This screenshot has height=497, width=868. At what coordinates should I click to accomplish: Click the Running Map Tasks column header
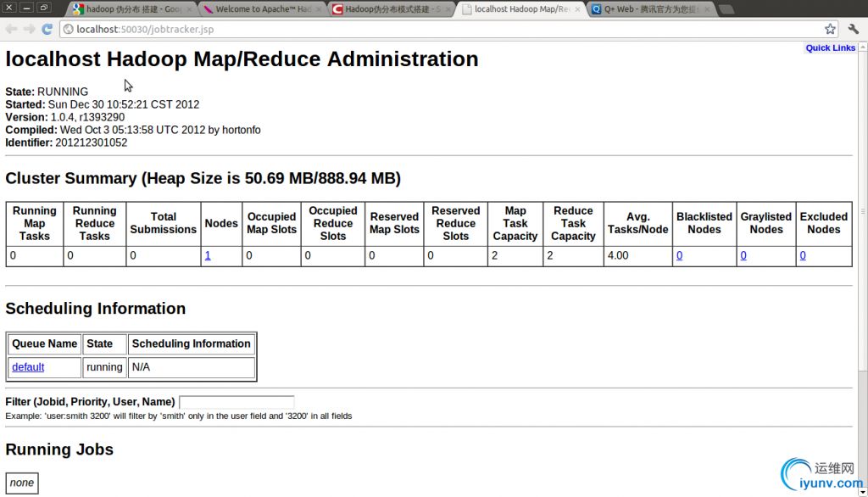(x=34, y=223)
